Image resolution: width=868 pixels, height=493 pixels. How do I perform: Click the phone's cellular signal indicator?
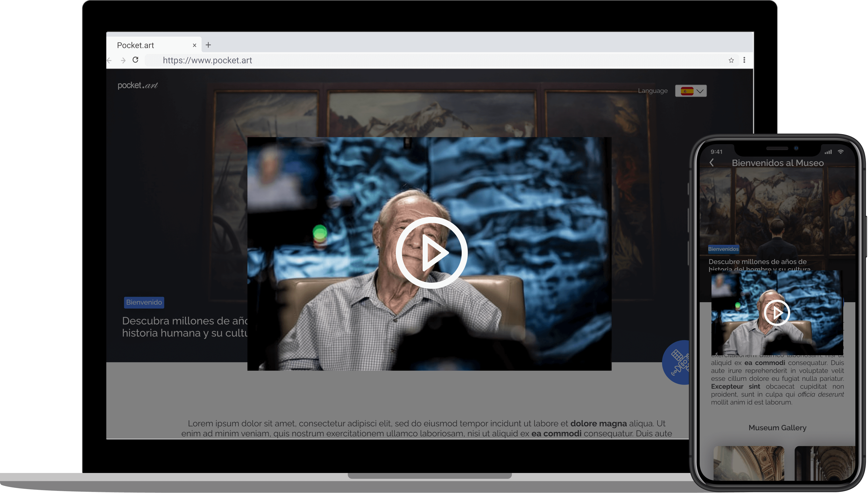point(828,152)
